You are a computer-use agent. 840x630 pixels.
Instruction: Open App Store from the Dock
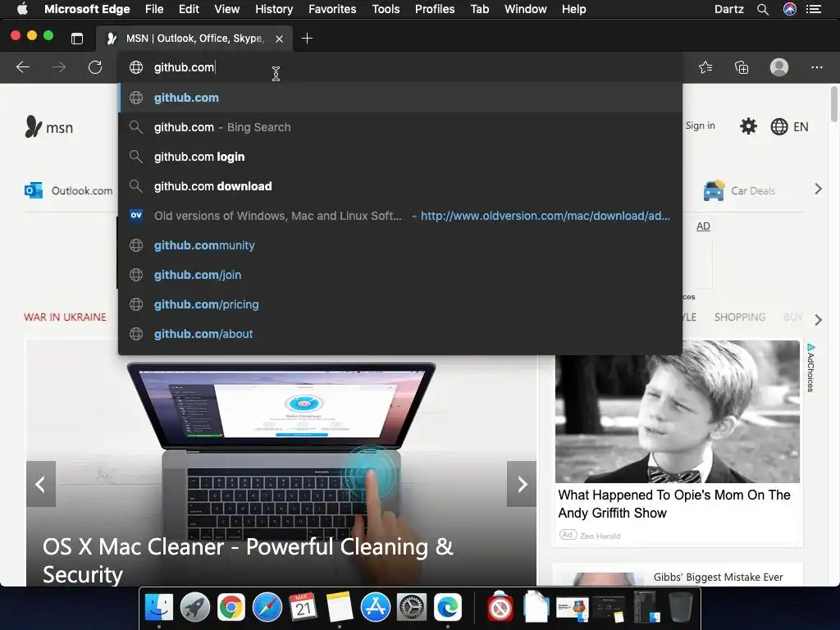point(376,608)
